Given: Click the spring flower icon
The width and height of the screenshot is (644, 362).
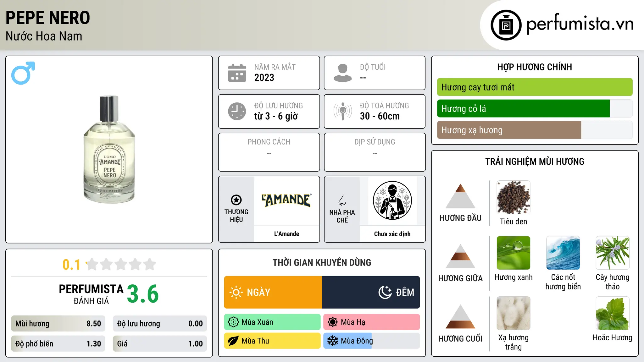Looking at the screenshot, I should pos(233,322).
